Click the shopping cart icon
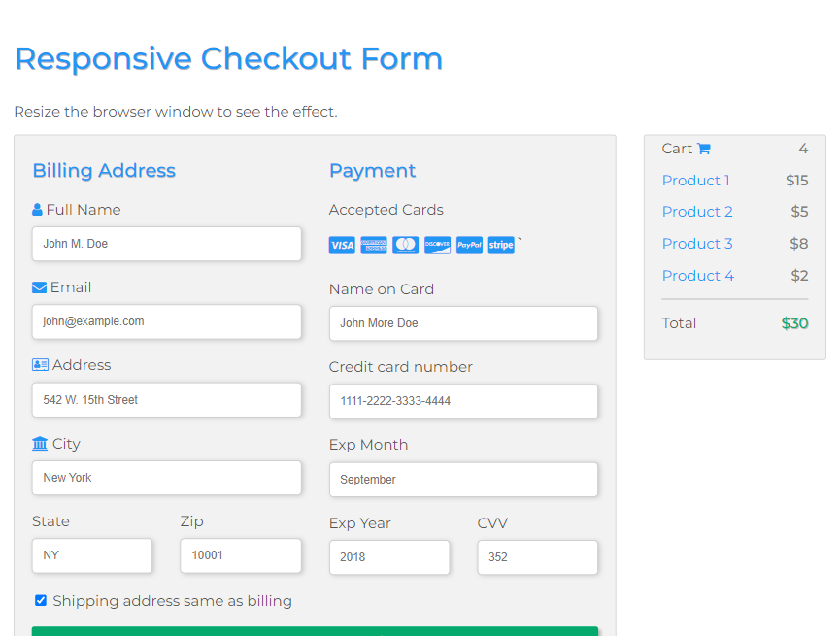The width and height of the screenshot is (840, 636). pos(704,149)
